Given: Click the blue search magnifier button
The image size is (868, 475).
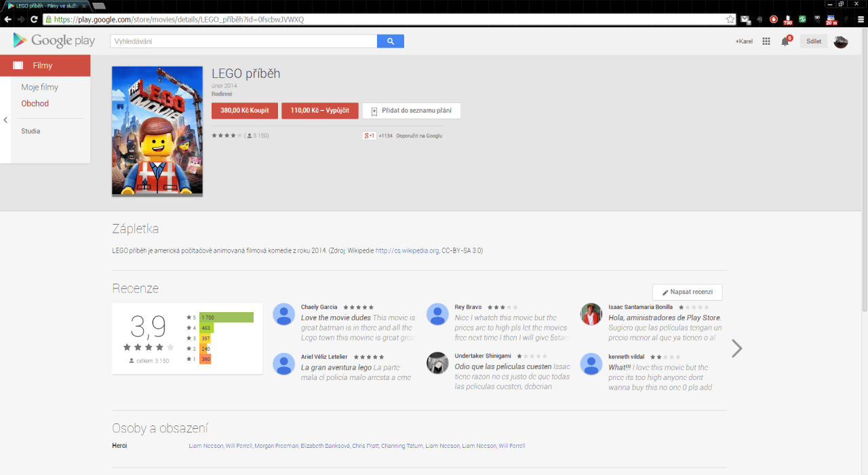Looking at the screenshot, I should [391, 41].
